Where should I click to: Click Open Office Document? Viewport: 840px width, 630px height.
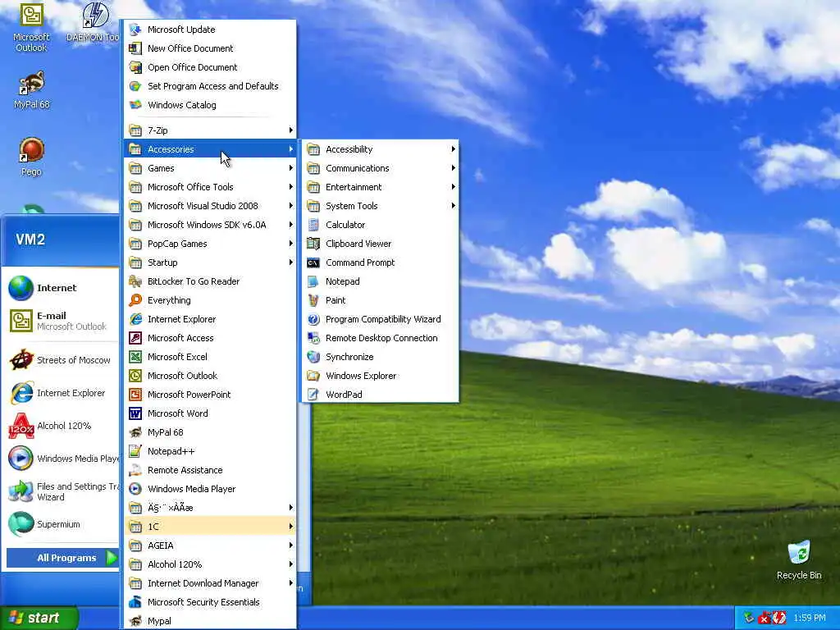point(210,67)
